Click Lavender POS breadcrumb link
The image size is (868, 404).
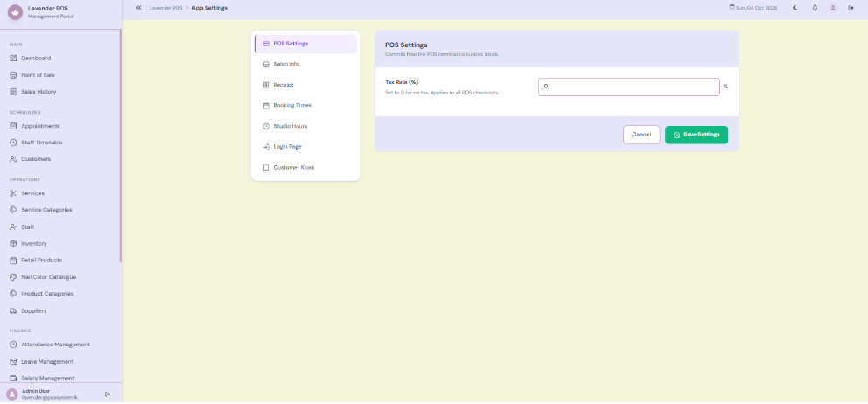tap(165, 8)
